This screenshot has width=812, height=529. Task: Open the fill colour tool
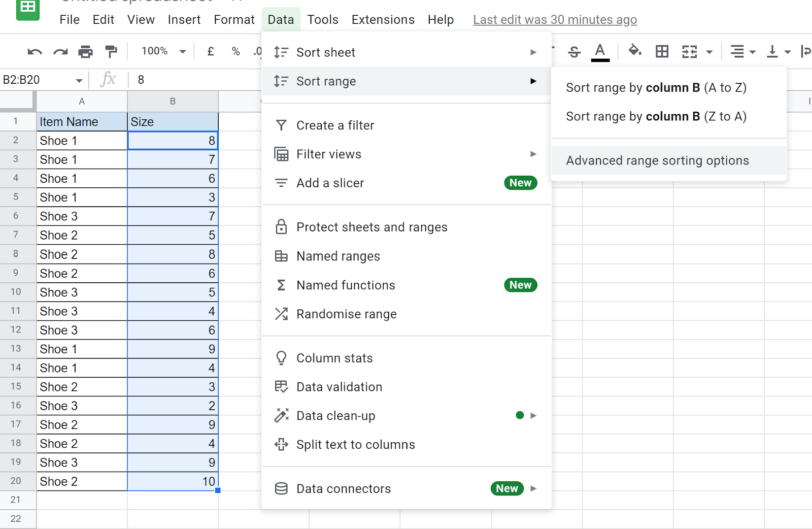pyautogui.click(x=635, y=51)
